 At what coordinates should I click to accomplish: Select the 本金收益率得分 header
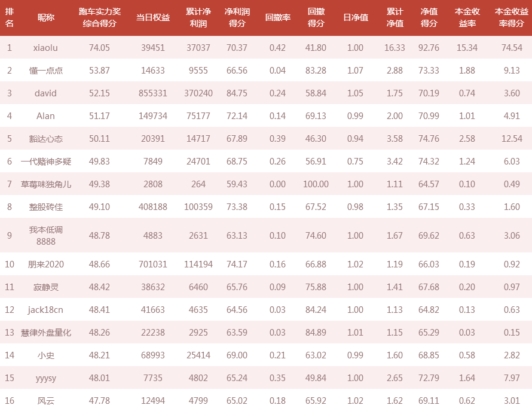pos(511,18)
